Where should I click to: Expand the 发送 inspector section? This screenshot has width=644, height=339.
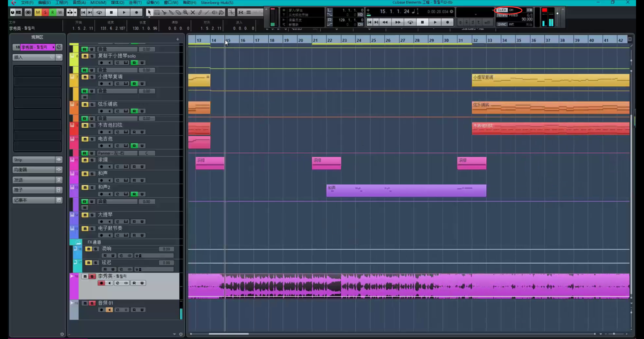pyautogui.click(x=34, y=180)
